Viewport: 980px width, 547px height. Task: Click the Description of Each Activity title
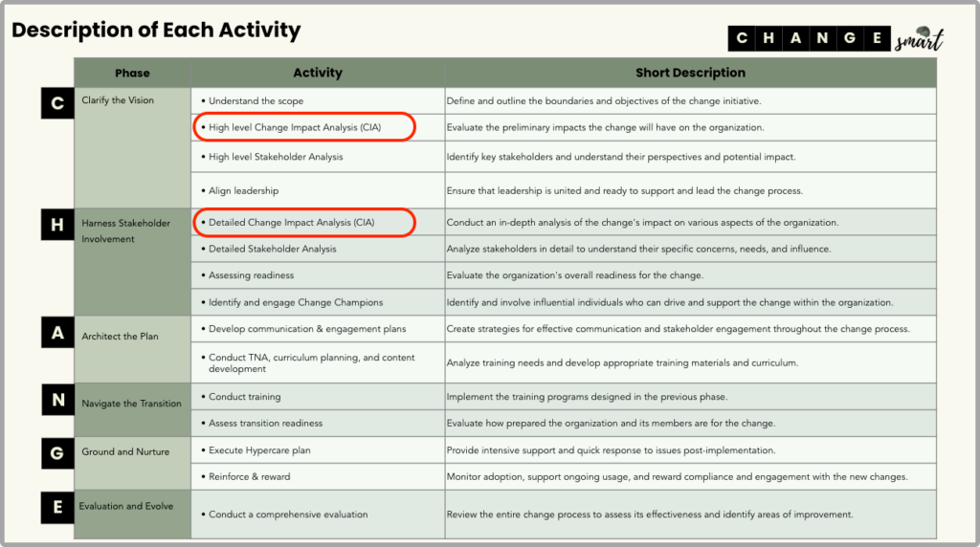coord(156,31)
